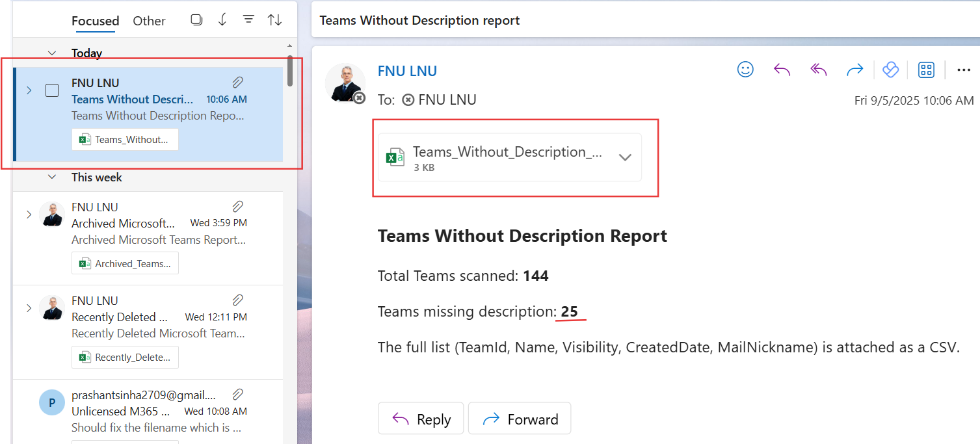Collapse the This week group chevron
Screen dimensions: 980x444
point(52,177)
